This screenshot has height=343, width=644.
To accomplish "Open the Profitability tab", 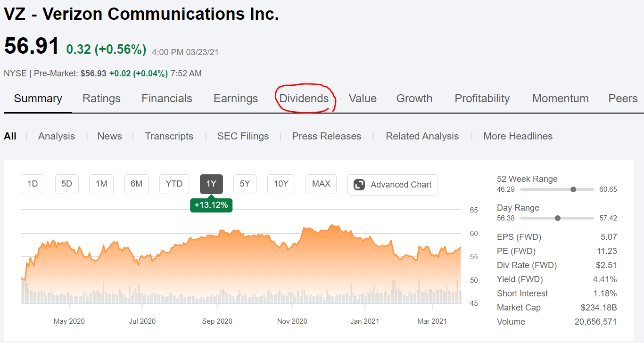I will tap(482, 98).
